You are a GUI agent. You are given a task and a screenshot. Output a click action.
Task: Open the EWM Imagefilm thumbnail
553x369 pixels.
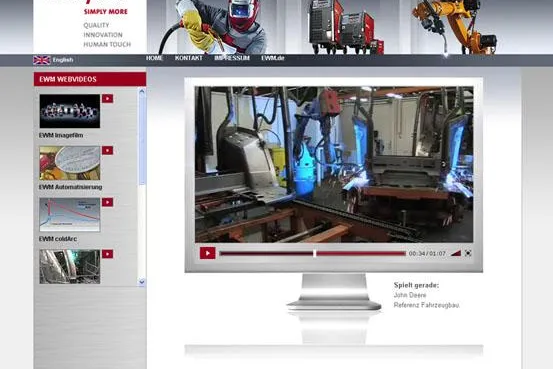coord(70,111)
